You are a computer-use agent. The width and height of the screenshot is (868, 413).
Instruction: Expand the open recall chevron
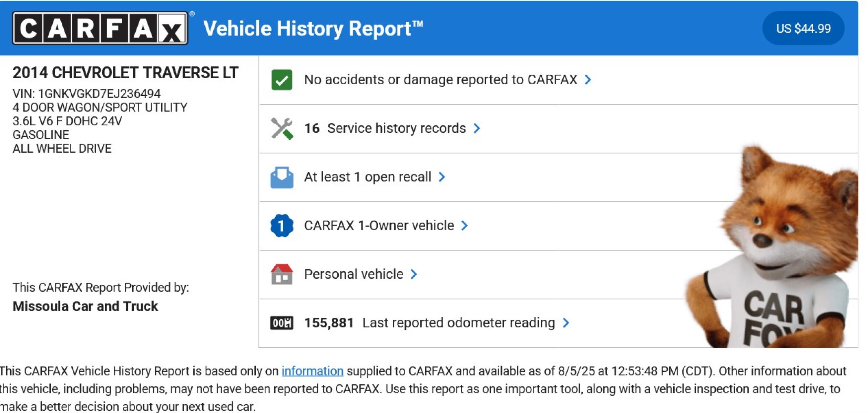point(442,177)
